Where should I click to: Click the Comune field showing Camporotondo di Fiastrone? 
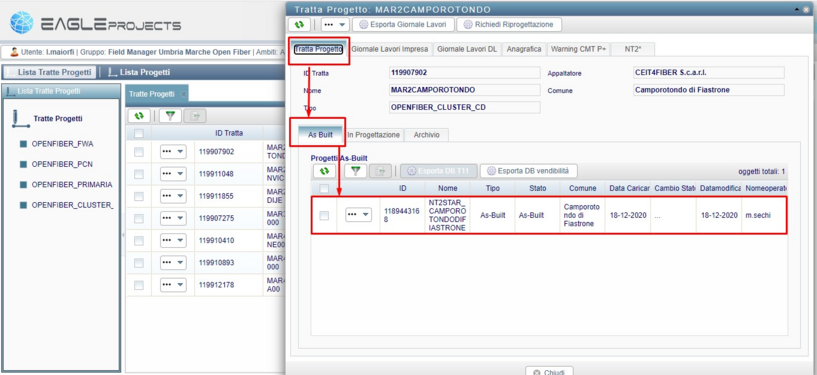pyautogui.click(x=708, y=90)
